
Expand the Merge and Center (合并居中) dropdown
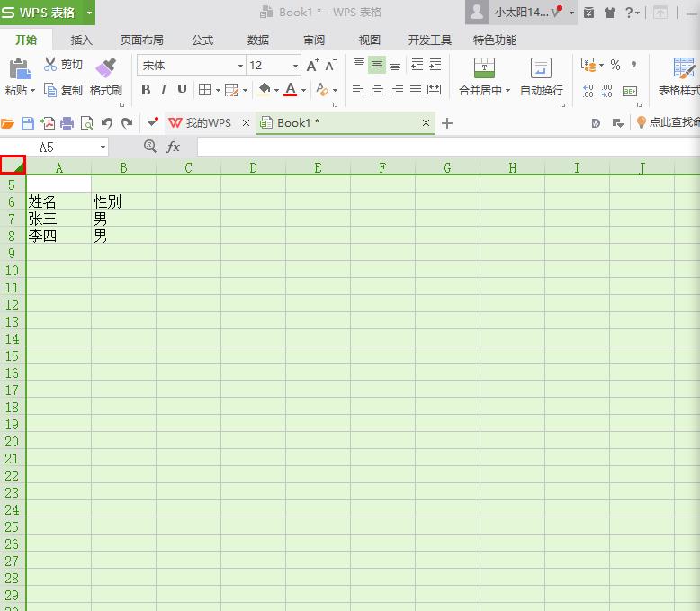coord(507,91)
